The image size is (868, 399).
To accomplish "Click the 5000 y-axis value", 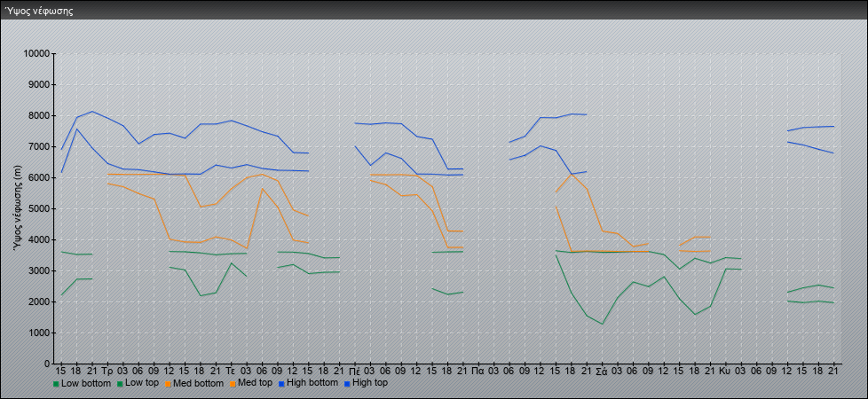I will click(39, 208).
